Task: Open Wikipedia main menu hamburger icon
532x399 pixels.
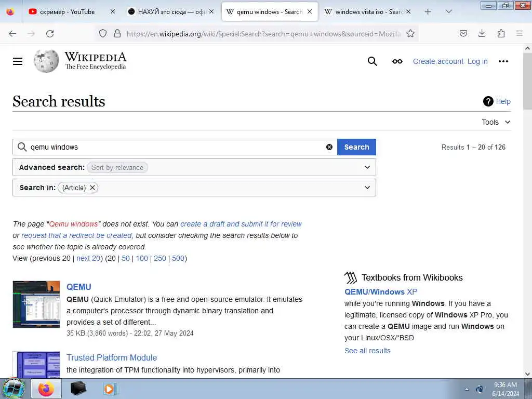Action: tap(18, 61)
